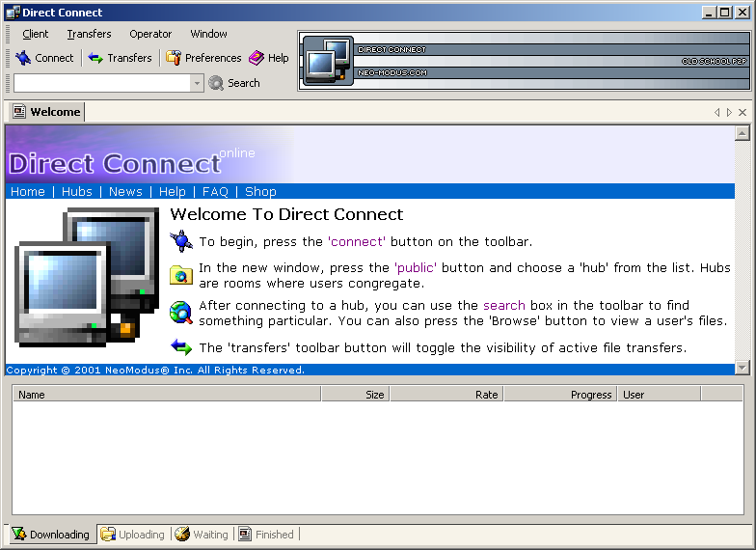Click the 'public' hyperlink in welcome text
The width and height of the screenshot is (756, 550).
[415, 268]
